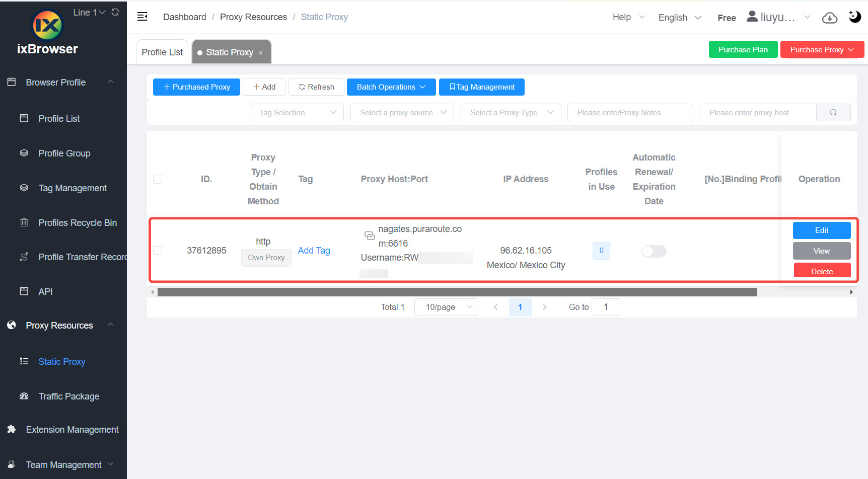
Task: Toggle dark mode with the moon icon
Action: [x=854, y=17]
